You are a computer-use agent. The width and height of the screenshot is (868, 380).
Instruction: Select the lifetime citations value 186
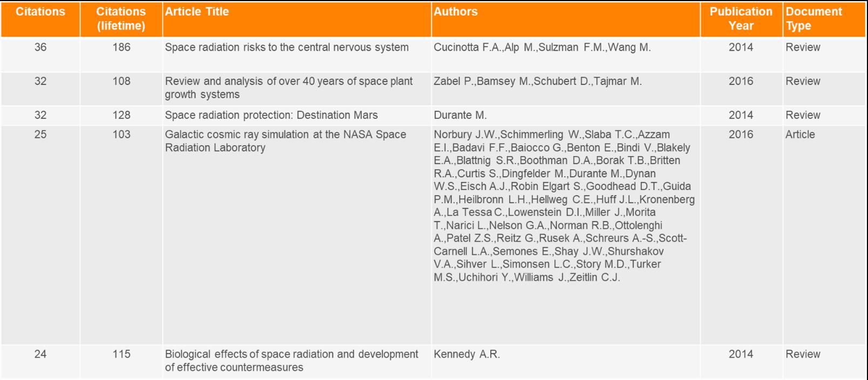pyautogui.click(x=121, y=47)
